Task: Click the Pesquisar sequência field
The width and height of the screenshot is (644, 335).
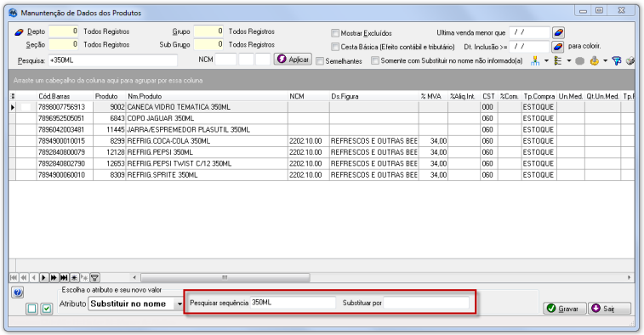Action: point(293,303)
